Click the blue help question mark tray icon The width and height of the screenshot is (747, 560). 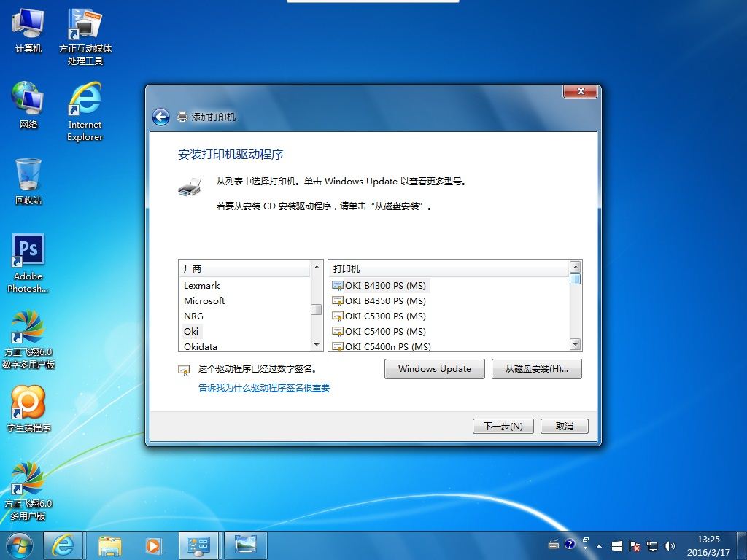point(570,544)
